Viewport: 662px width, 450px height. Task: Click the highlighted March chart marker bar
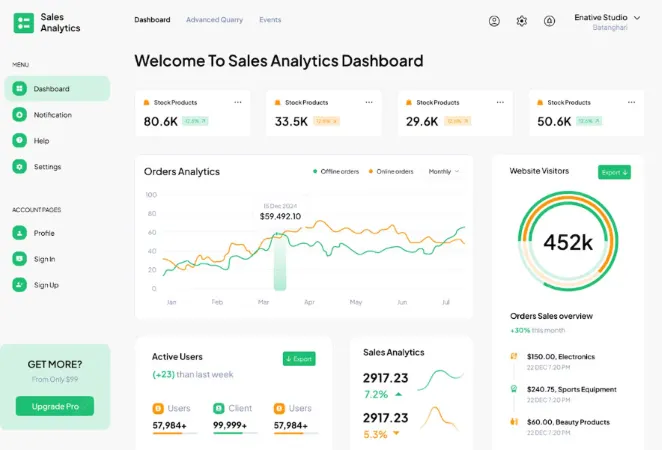(279, 262)
